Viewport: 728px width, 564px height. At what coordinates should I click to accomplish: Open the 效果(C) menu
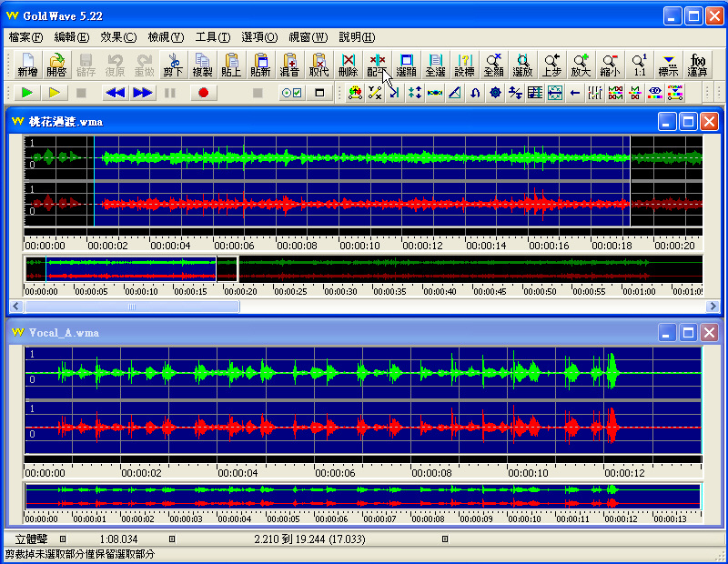(118, 37)
